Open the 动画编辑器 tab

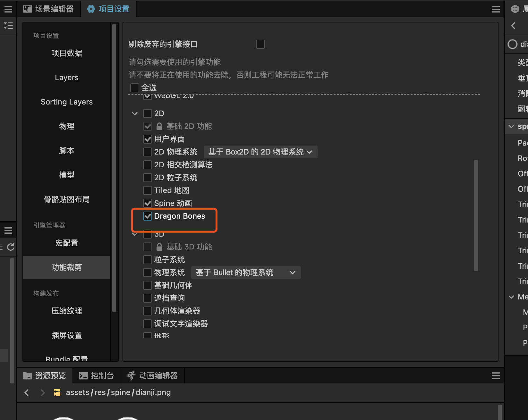coord(152,376)
